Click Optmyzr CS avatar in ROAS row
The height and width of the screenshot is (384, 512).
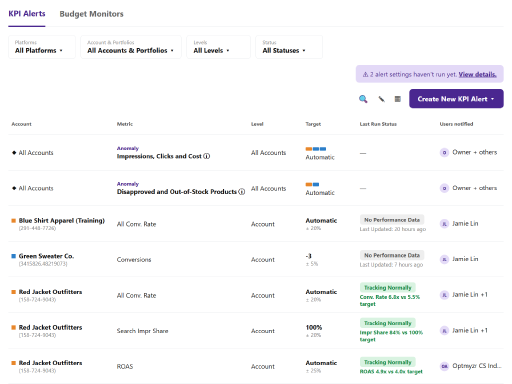[444, 366]
